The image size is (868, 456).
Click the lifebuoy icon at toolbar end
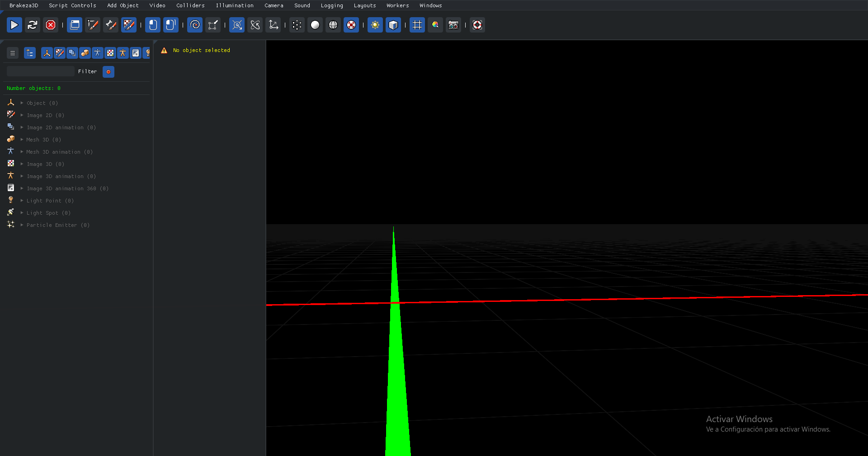(x=477, y=25)
